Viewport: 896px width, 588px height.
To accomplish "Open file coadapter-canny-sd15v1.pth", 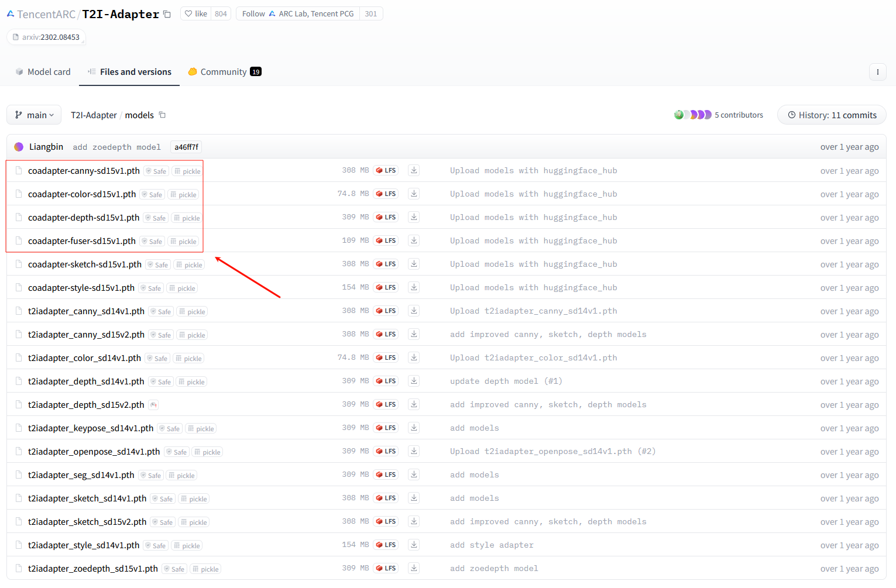I will tap(84, 171).
